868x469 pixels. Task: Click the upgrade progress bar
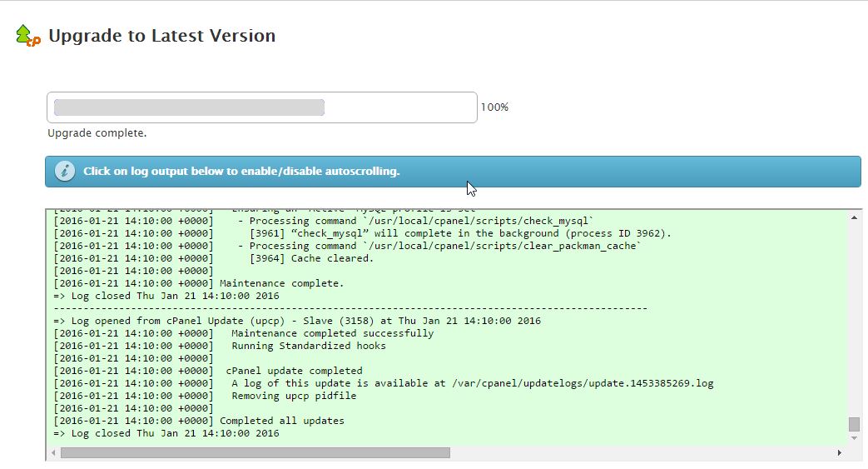(x=262, y=107)
